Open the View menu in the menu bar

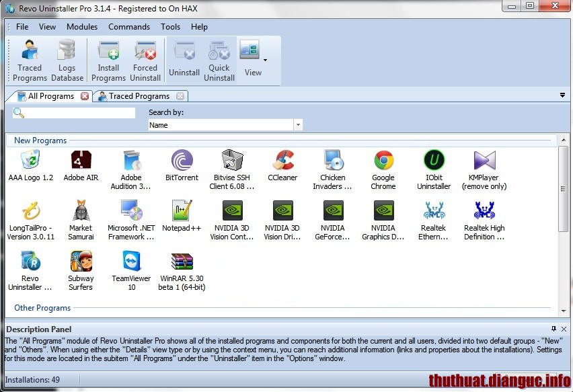(48, 27)
